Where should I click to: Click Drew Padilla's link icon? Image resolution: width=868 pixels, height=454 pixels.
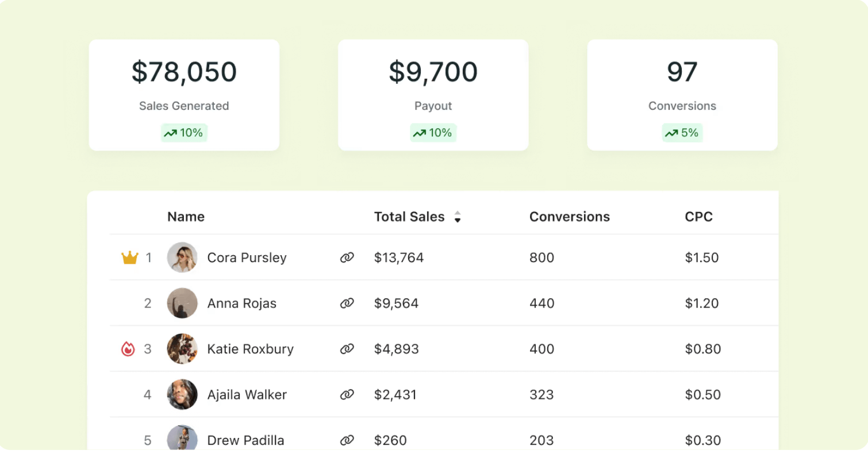coord(347,440)
